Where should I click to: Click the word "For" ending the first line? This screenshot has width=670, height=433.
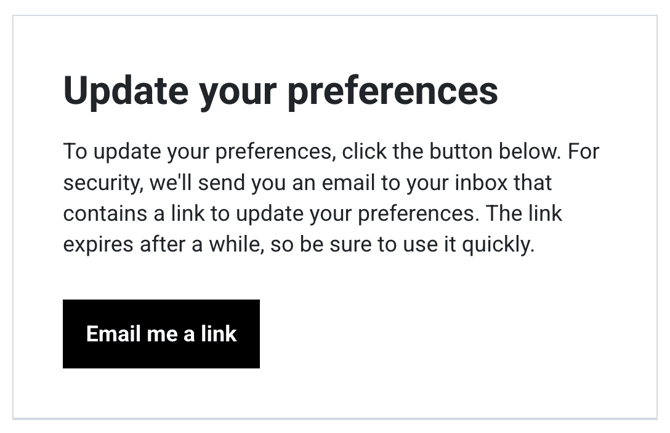[x=583, y=151]
